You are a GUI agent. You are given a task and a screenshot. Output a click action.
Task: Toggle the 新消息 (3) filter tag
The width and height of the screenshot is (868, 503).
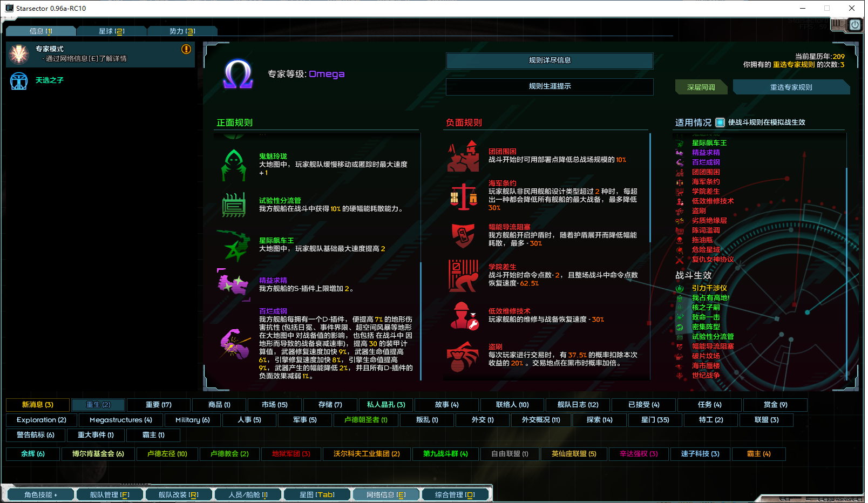tap(38, 405)
